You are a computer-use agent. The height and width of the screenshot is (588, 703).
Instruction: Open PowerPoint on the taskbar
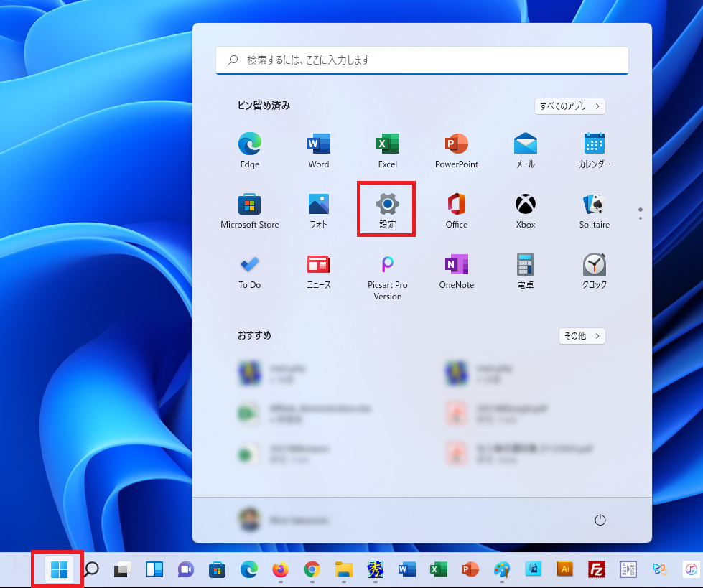point(470,569)
